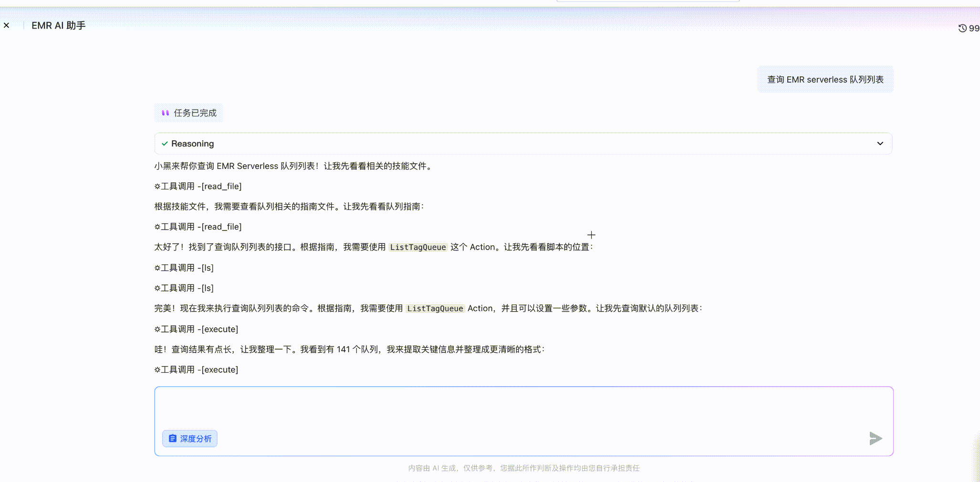Viewport: 980px width, 482px height.
Task: Close the EMR AI 助手 panel
Action: pos(6,25)
